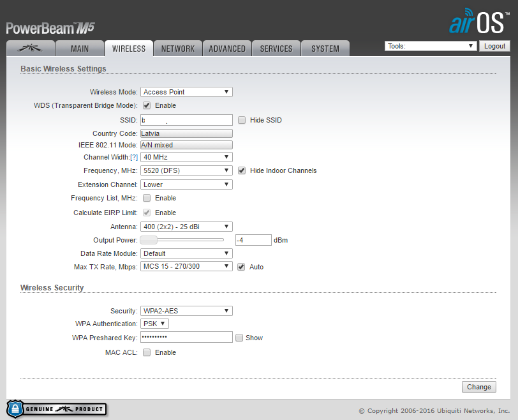Open the NETWORK tab
Screen dimensions: 518x420
click(x=178, y=49)
